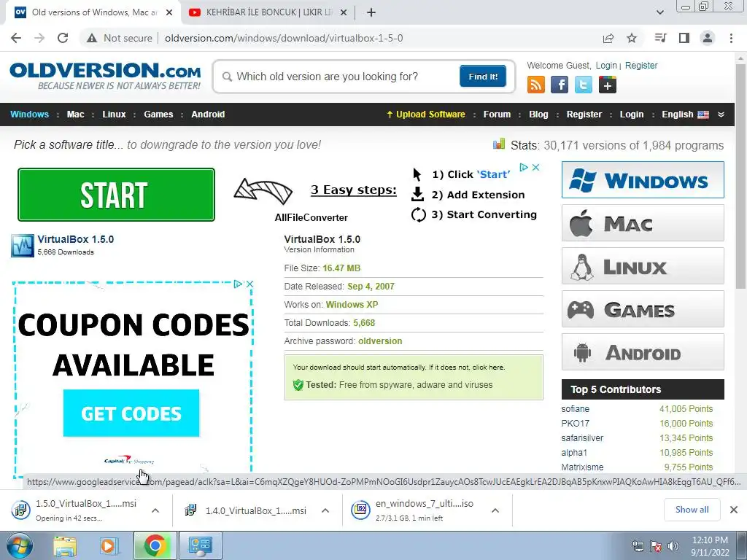Click the browser Forward arrow

[x=39, y=38]
